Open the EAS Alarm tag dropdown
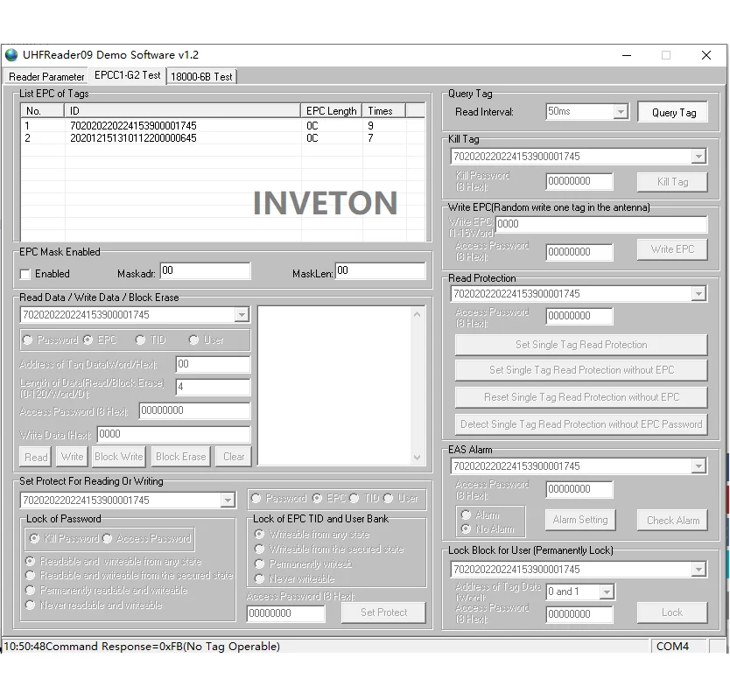 tap(698, 465)
